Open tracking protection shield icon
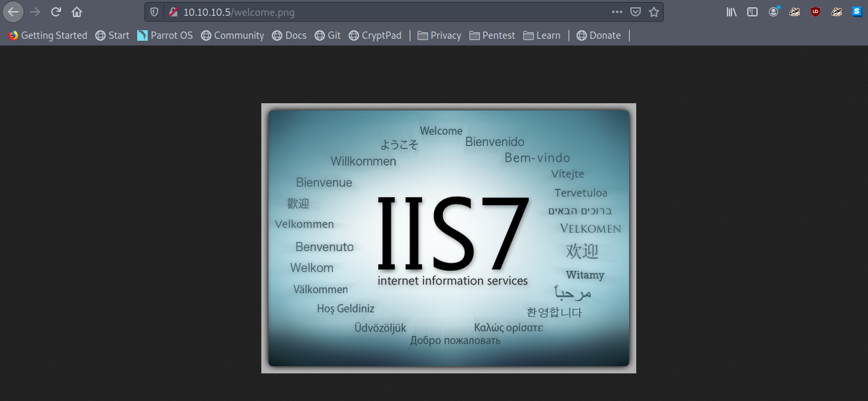 [154, 12]
